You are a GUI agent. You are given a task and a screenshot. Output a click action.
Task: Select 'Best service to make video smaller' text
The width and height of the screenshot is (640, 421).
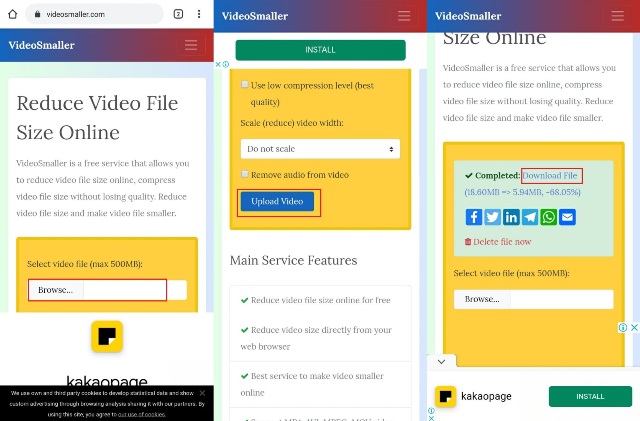[x=317, y=376]
